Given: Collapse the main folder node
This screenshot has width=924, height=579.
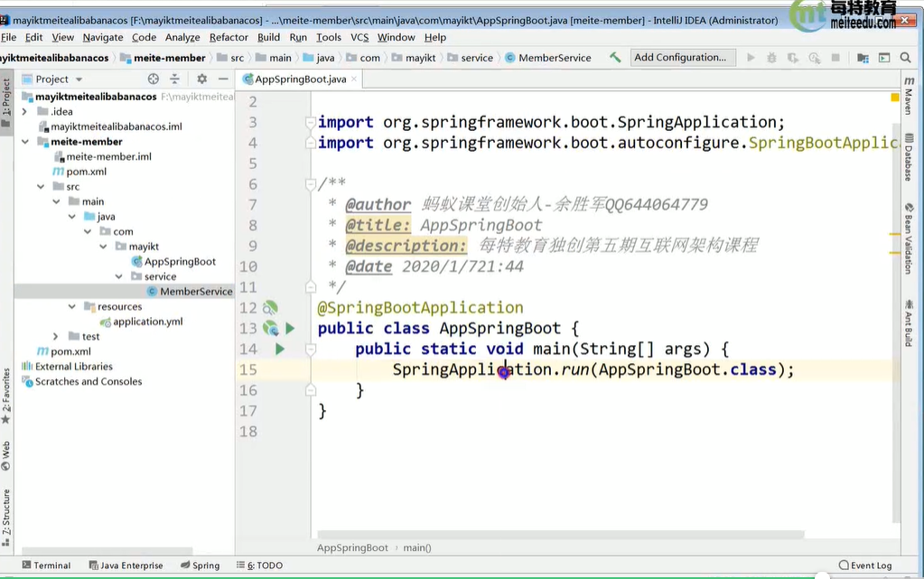Looking at the screenshot, I should 56,201.
